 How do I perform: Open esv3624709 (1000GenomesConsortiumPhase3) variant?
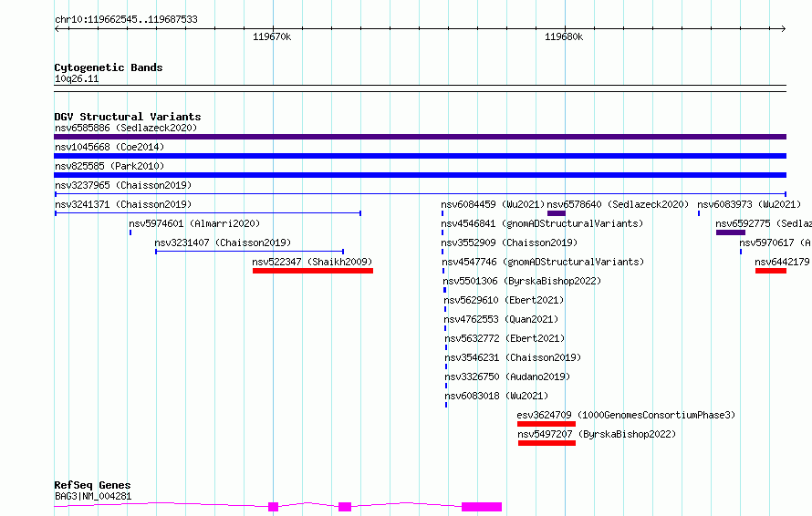pos(626,415)
